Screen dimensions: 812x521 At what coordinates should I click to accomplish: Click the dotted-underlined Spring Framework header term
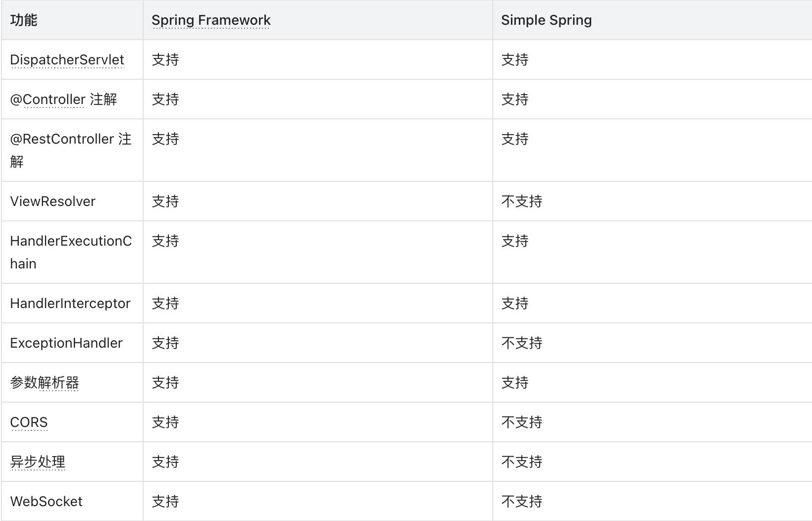point(211,20)
